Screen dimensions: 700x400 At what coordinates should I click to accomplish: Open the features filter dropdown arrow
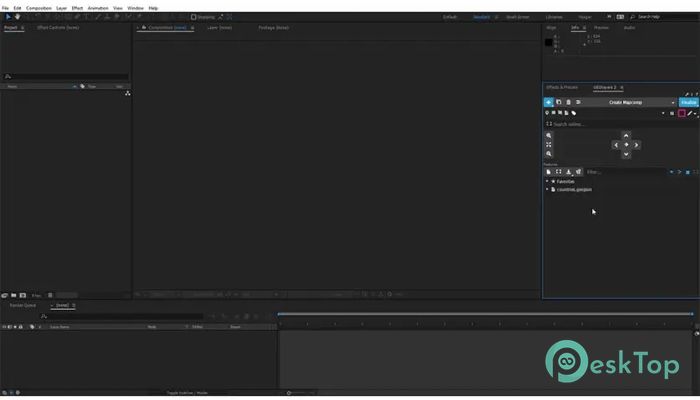[x=671, y=172]
